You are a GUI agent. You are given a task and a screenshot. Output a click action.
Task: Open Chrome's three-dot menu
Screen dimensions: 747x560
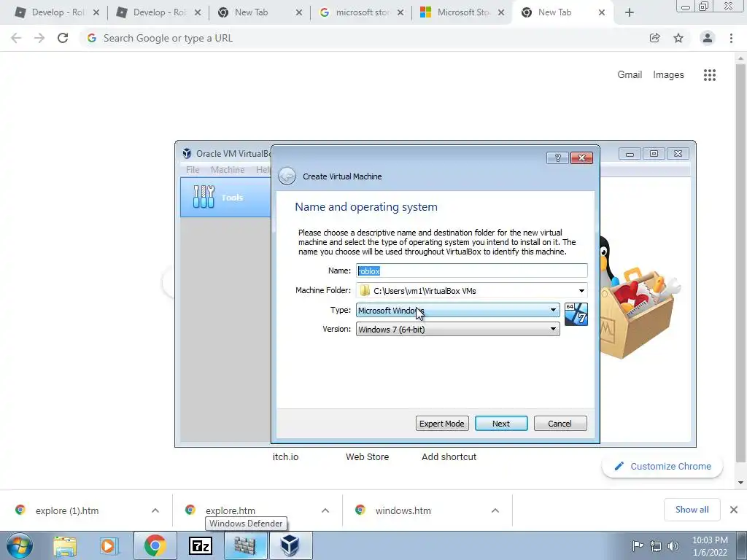coord(731,38)
